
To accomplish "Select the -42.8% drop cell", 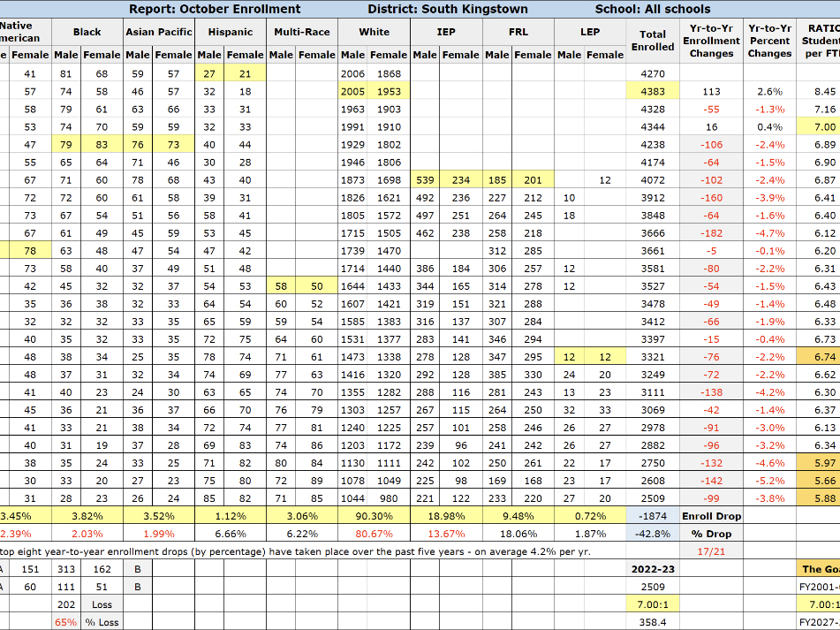I will [x=653, y=534].
